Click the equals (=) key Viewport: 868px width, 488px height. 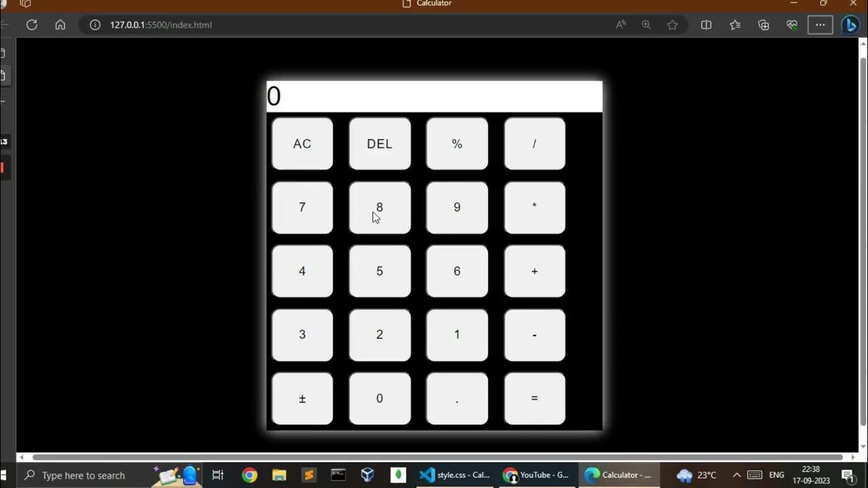tap(534, 399)
